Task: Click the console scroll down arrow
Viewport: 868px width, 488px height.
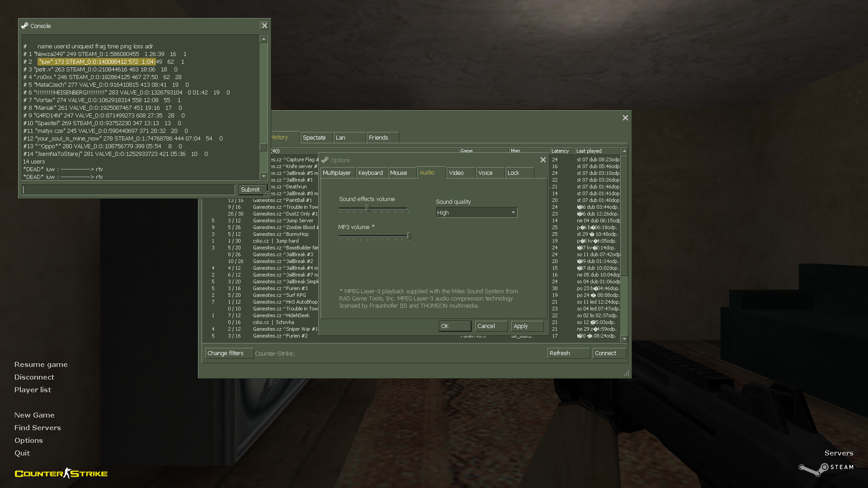Action: [264, 176]
